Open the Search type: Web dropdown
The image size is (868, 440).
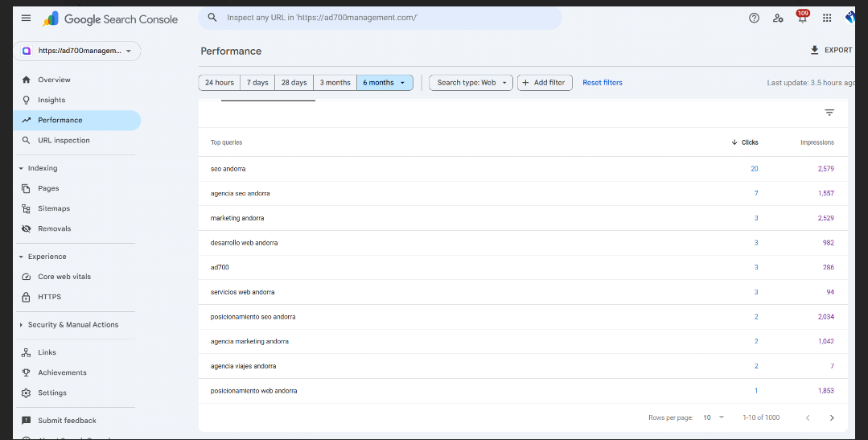point(471,83)
